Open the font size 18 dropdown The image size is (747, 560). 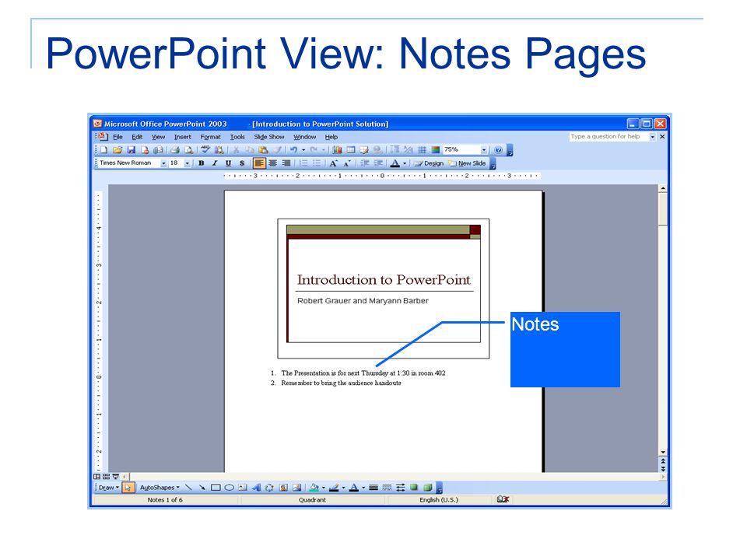tap(188, 163)
